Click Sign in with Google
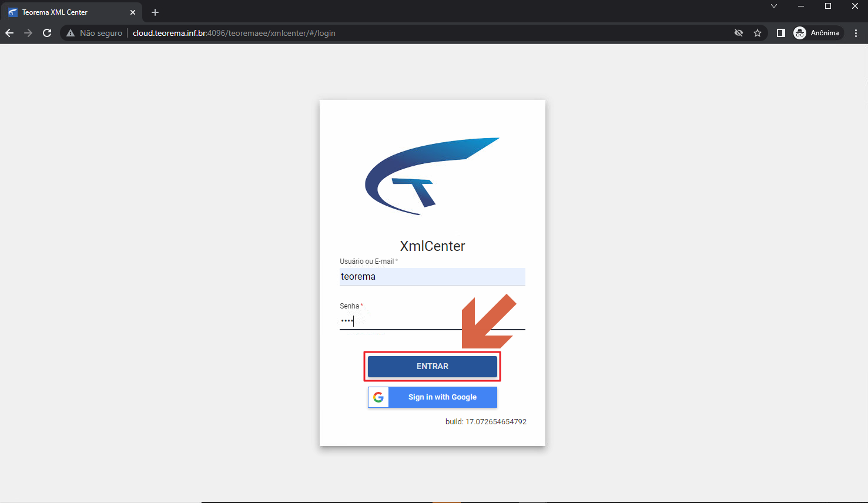868x503 pixels. pyautogui.click(x=433, y=397)
